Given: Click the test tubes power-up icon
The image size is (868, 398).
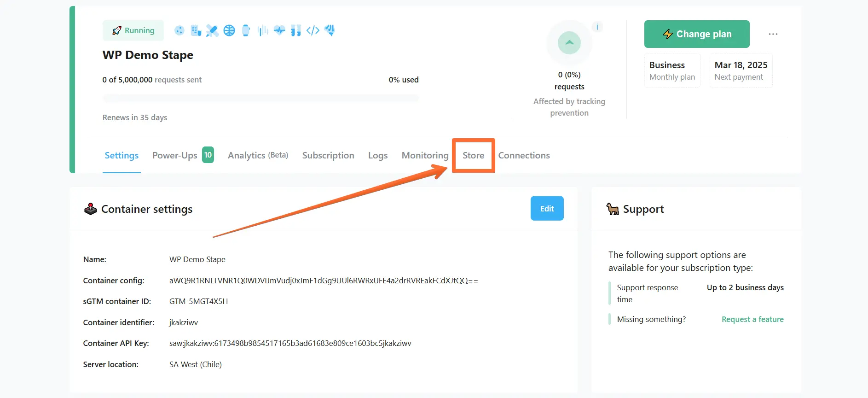Looking at the screenshot, I should coord(296,30).
